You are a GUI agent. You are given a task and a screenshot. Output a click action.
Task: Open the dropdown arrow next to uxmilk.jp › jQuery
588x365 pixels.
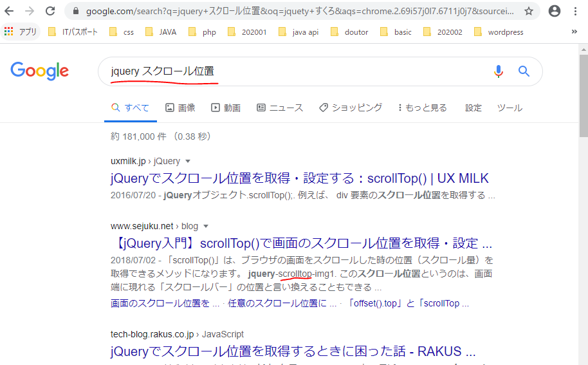[188, 162]
